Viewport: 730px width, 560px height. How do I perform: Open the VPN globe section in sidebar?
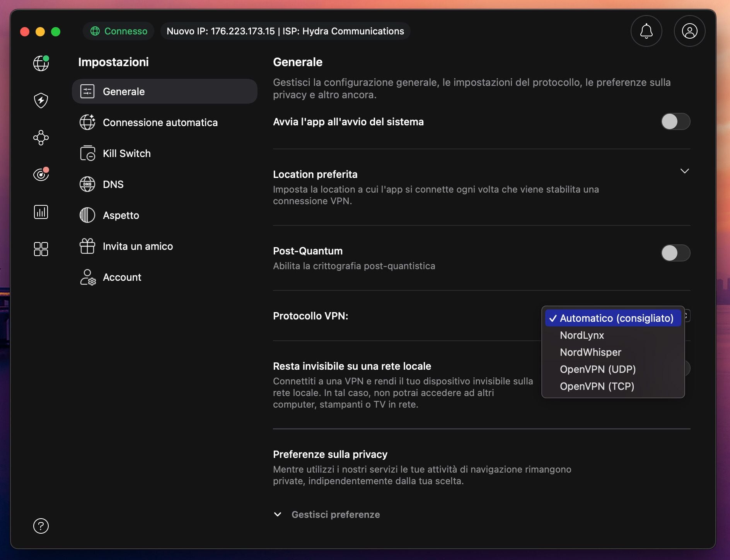41,63
